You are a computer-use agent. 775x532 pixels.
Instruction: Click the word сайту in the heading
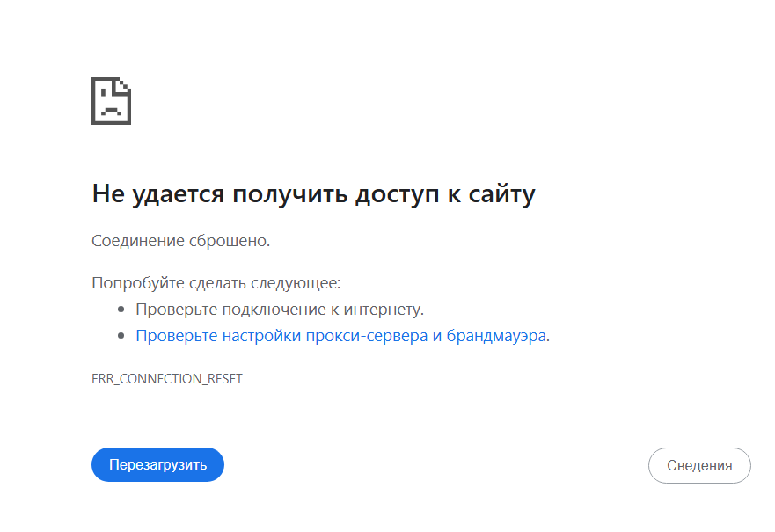click(x=502, y=194)
